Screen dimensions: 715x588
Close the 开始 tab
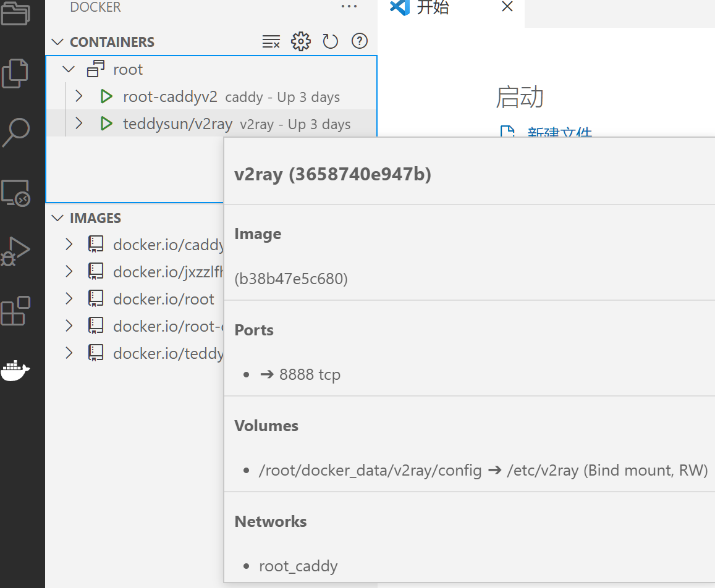[x=507, y=6]
